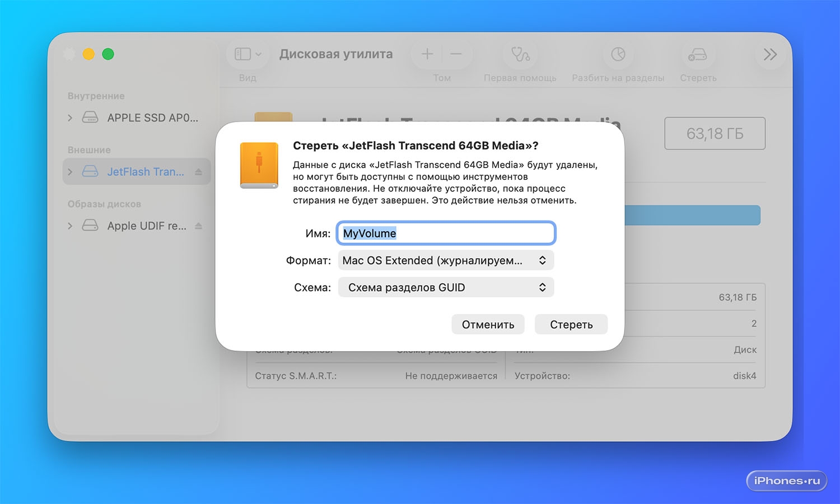Focus the Имя field containing MyVolume
The image size is (840, 504).
(446, 233)
